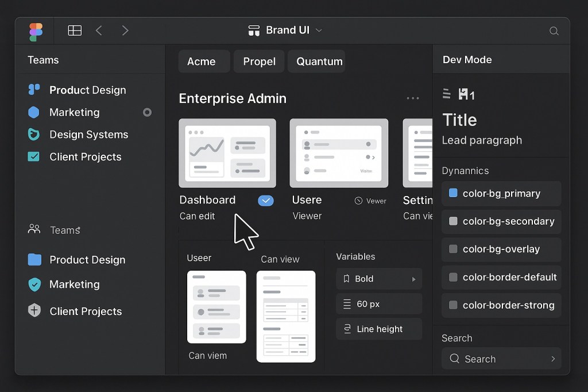Open the three-dot menu beside Enterprise Admin
This screenshot has height=392, width=588.
(x=413, y=98)
